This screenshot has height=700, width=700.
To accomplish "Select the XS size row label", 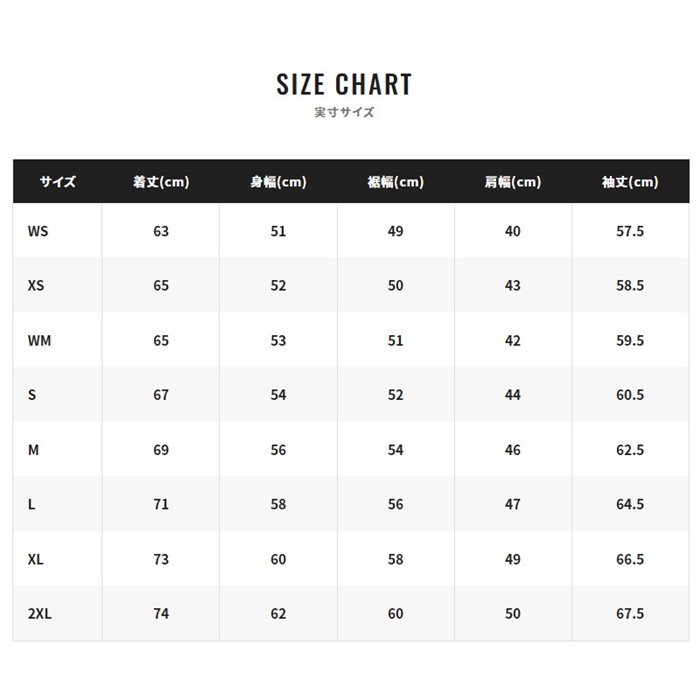I will (x=36, y=286).
